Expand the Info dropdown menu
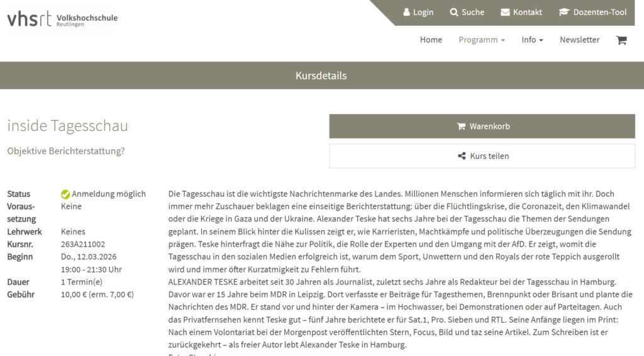Viewport: 644px width, 356px height. [x=532, y=40]
